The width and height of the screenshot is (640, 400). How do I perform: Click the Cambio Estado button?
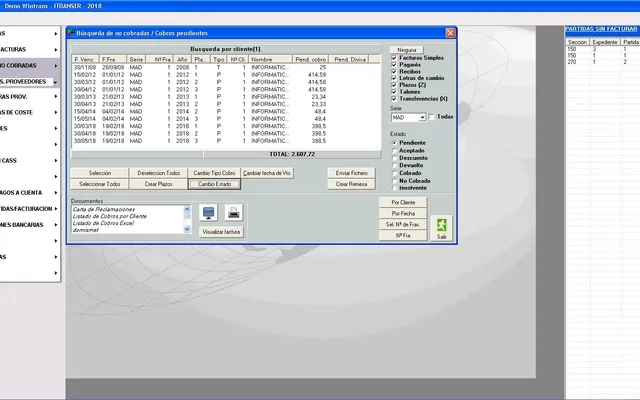point(214,184)
